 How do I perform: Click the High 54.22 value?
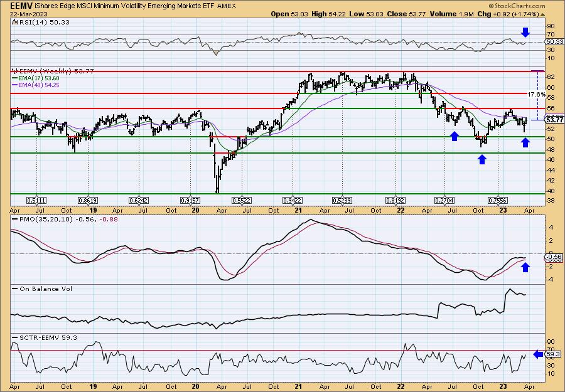point(328,14)
